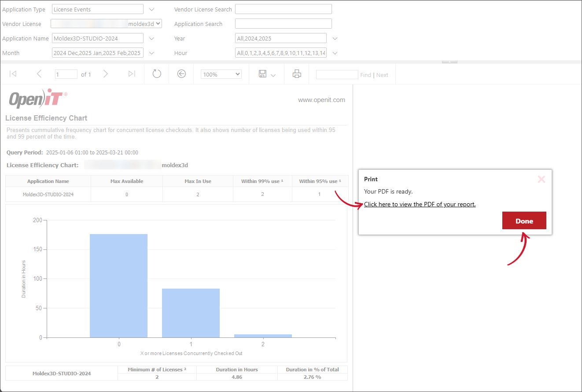Viewport: 582px width, 392px height.
Task: Close the Print dialog
Action: click(x=541, y=180)
